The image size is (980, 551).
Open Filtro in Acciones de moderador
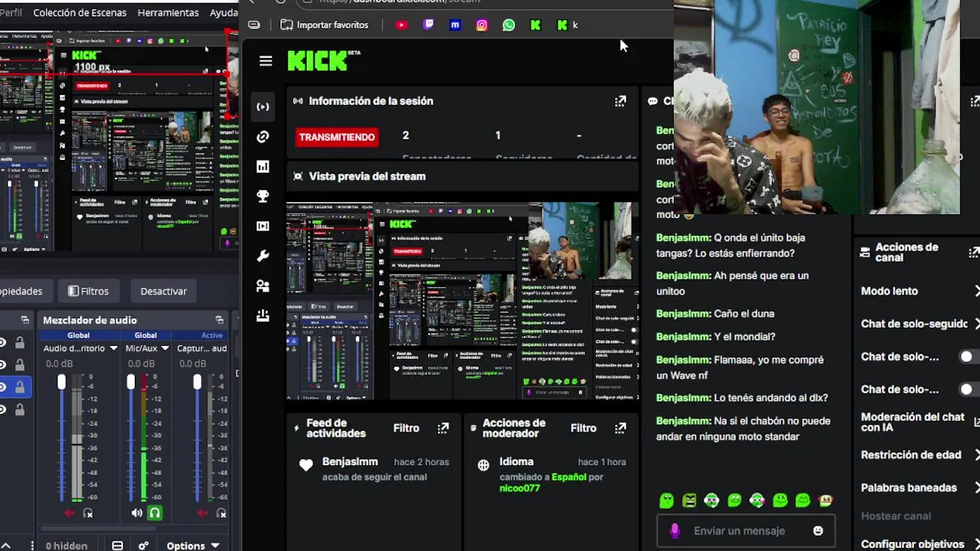click(583, 429)
